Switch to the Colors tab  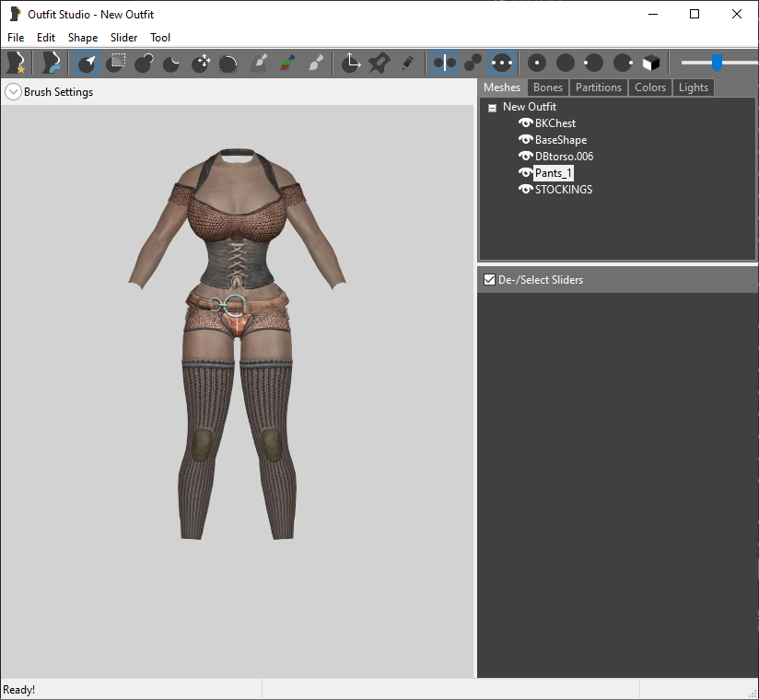[650, 87]
